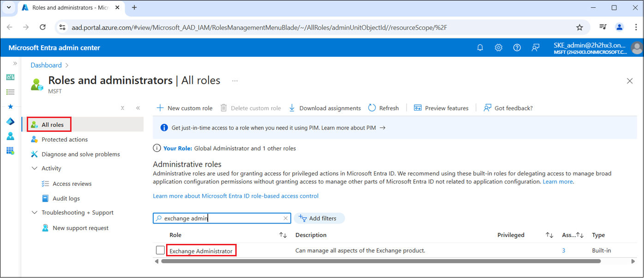Click the help question mark icon
Image resolution: width=644 pixels, height=278 pixels.
(x=517, y=48)
